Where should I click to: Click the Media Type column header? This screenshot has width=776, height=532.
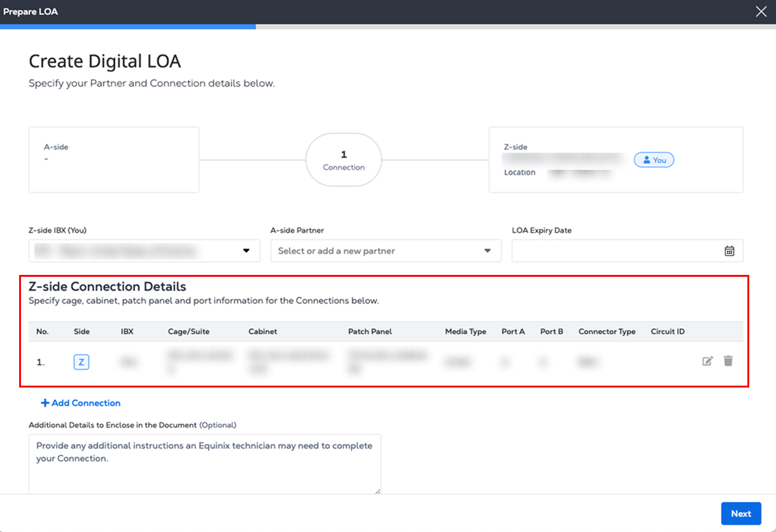(465, 332)
